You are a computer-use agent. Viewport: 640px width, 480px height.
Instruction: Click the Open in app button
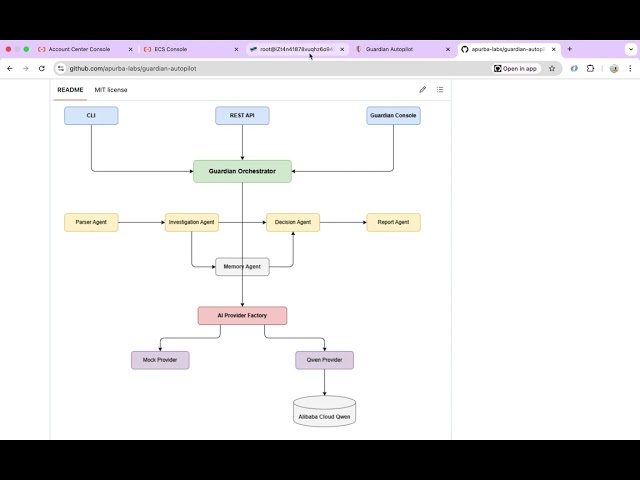[x=516, y=69]
